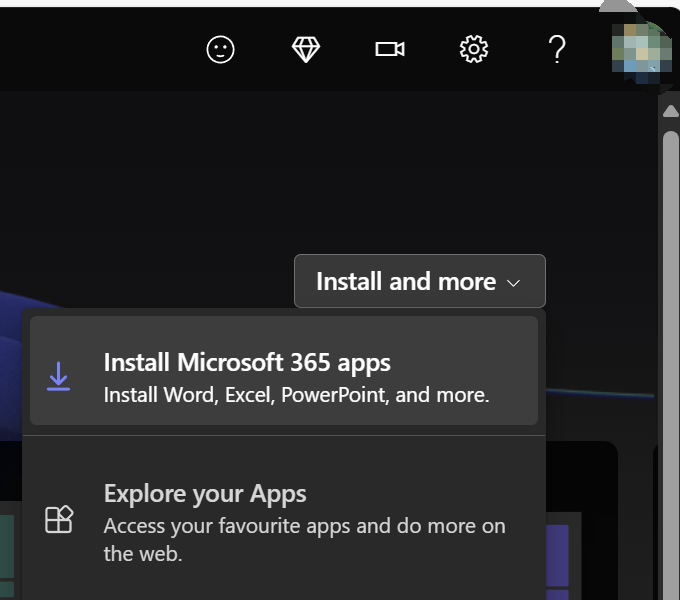Click 'Access your favourite apps' description text
This screenshot has height=600, width=680.
[x=304, y=540]
